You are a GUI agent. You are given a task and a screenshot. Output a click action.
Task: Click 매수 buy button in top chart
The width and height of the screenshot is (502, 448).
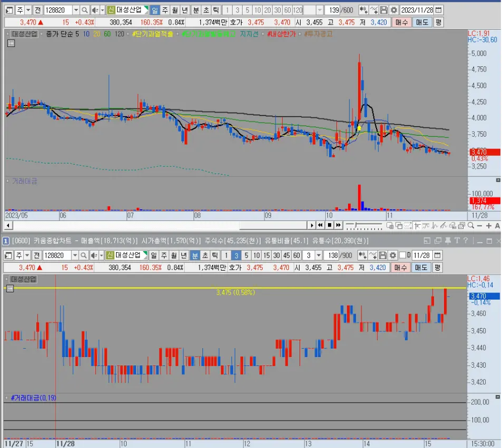402,22
